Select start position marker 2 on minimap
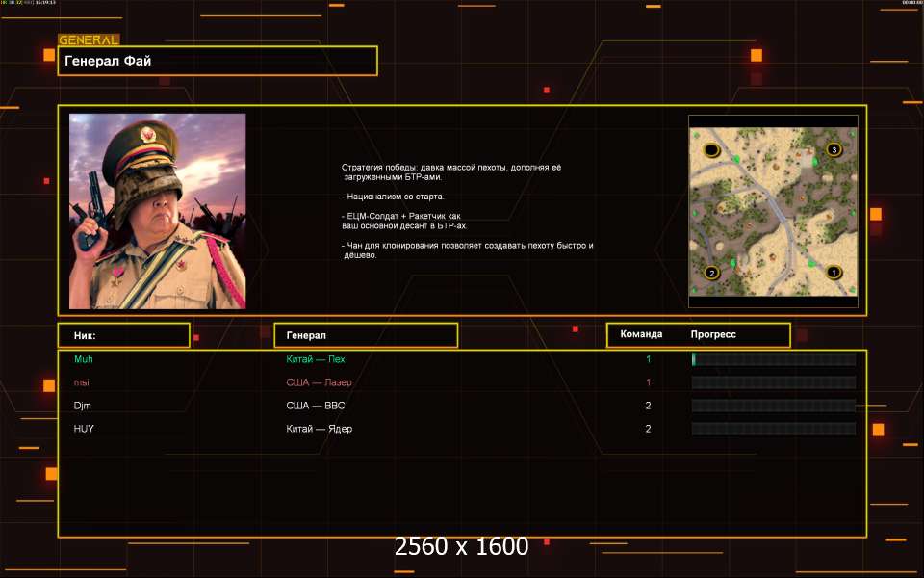The width and height of the screenshot is (924, 578). click(712, 273)
